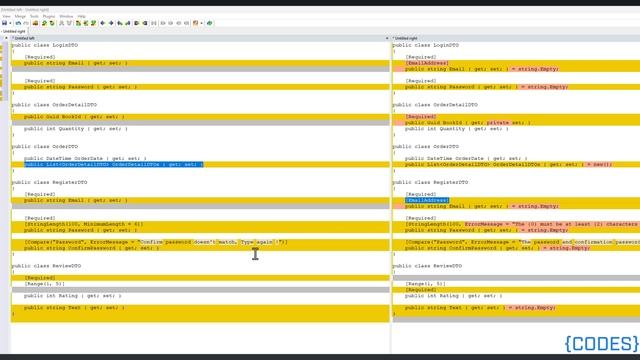The image size is (640, 360).
Task: Click the green circular refresh icon after Options
Action: point(52,23)
